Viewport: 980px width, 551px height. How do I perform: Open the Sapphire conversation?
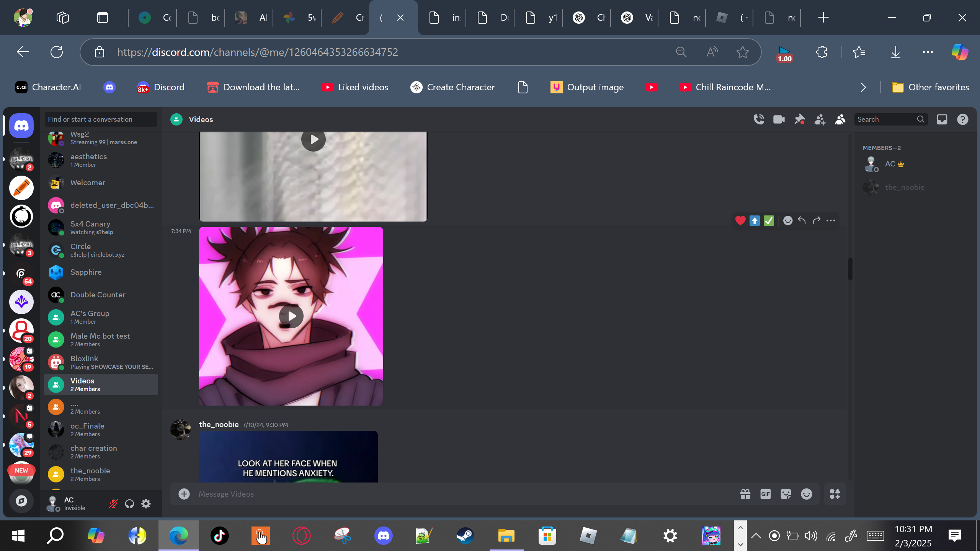[101, 272]
